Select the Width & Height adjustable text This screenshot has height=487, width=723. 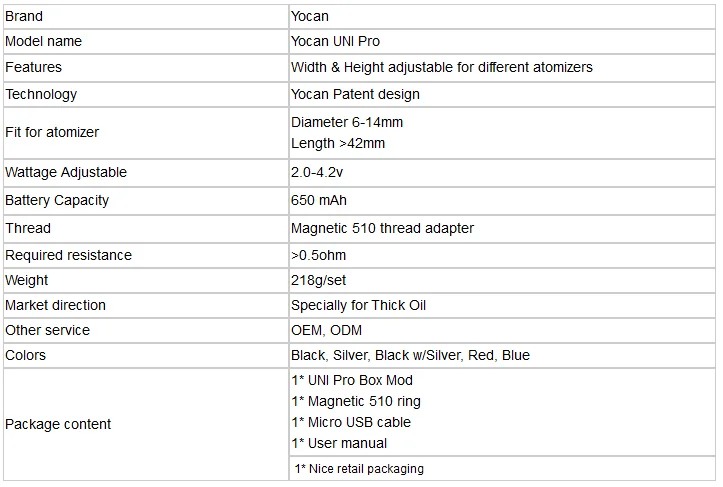pyautogui.click(x=441, y=67)
